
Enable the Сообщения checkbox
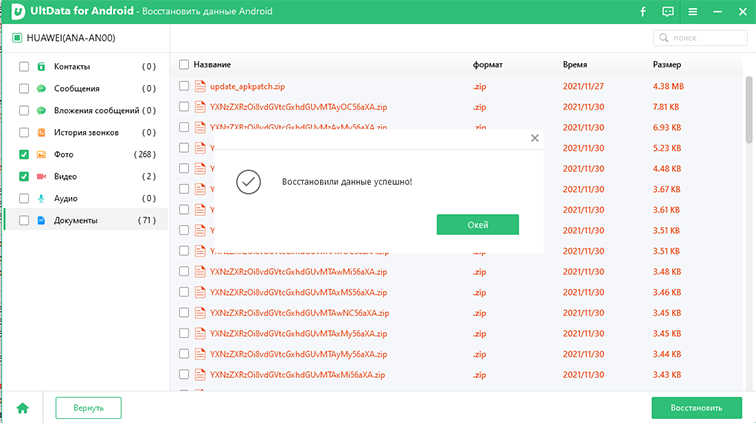(x=24, y=88)
